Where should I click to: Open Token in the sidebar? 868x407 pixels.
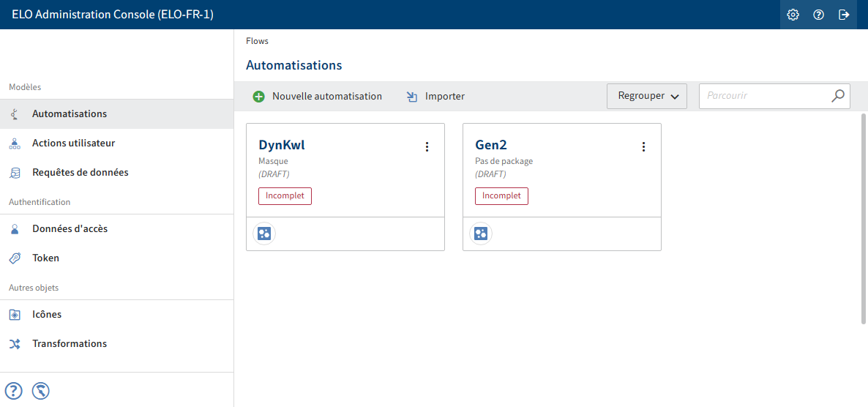pyautogui.click(x=117, y=258)
